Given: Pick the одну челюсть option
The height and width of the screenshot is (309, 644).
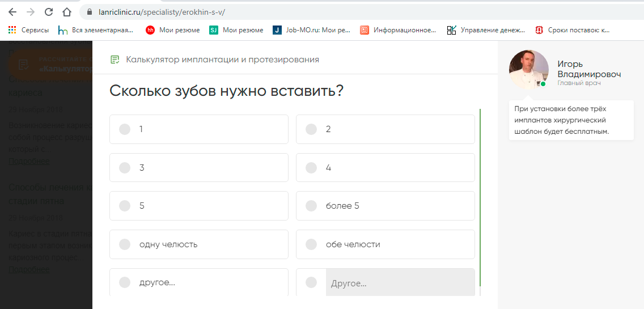Looking at the screenshot, I should [199, 244].
